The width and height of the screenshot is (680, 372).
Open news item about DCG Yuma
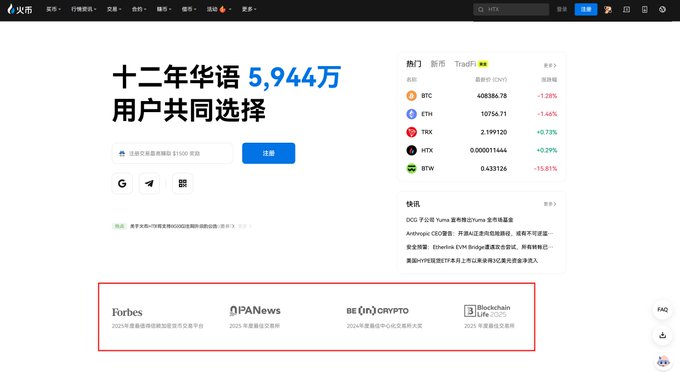point(460,220)
